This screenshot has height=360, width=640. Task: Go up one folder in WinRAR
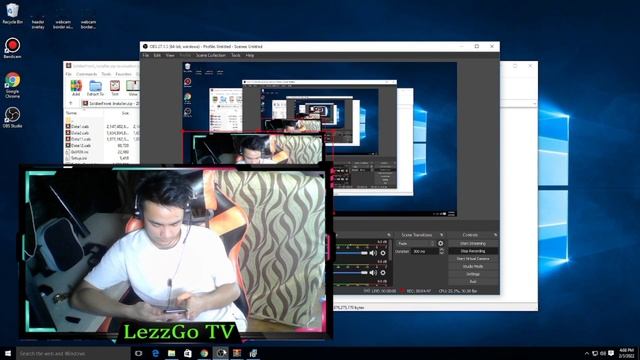tap(71, 104)
